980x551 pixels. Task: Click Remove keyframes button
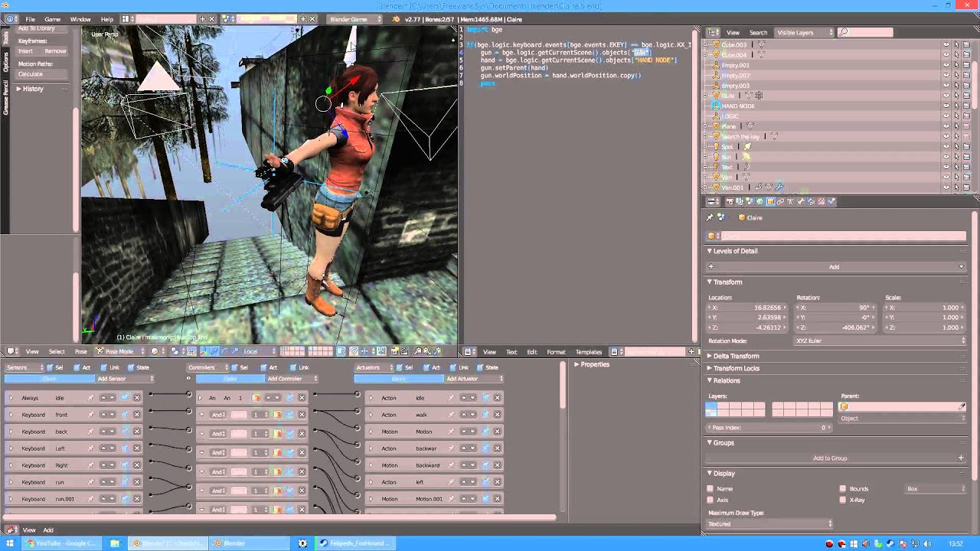pos(55,51)
